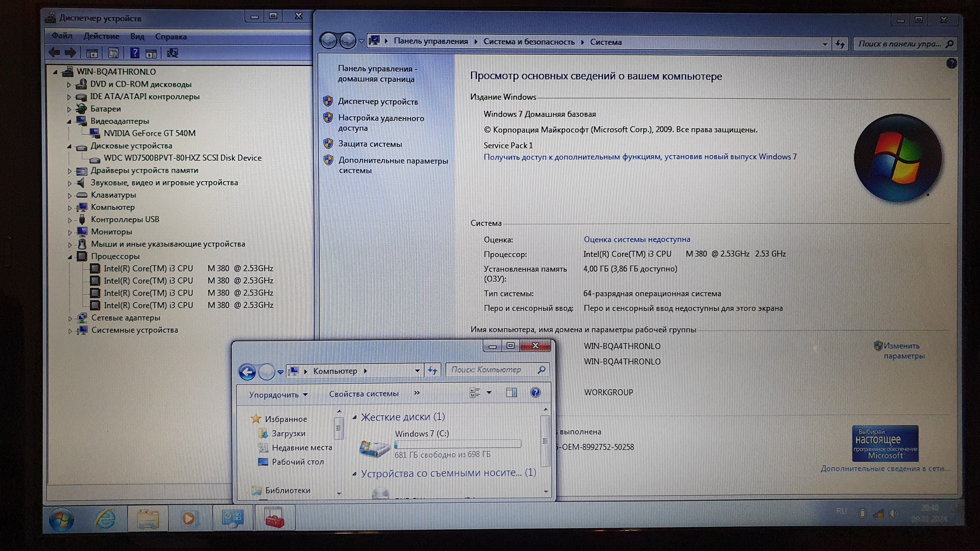The width and height of the screenshot is (980, 551).
Task: Open the Действие menu
Action: pyautogui.click(x=101, y=36)
